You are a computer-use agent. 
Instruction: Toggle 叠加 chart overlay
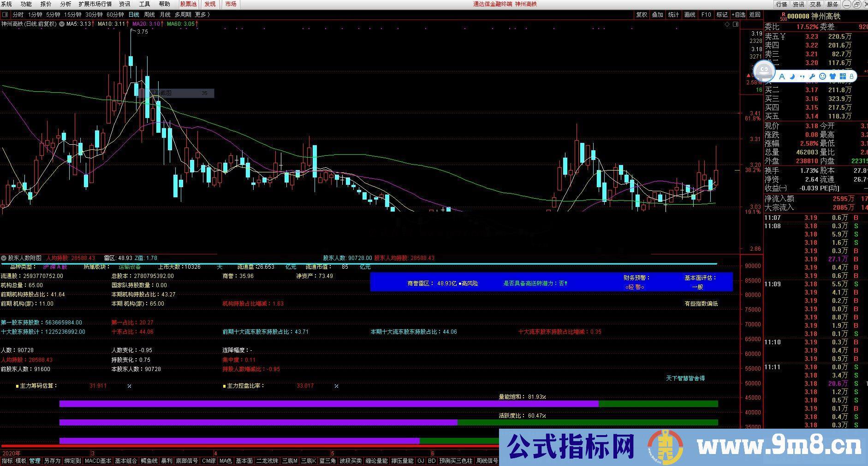pos(657,14)
